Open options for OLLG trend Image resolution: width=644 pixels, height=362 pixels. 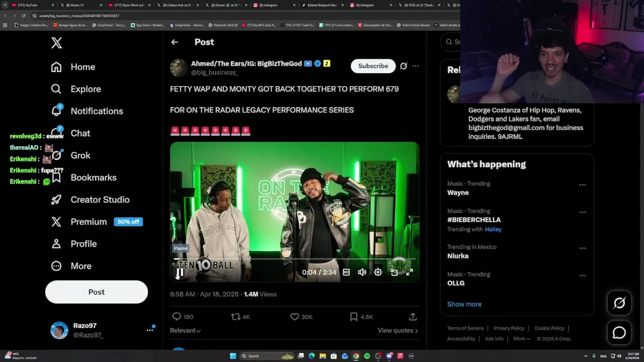[582, 276]
